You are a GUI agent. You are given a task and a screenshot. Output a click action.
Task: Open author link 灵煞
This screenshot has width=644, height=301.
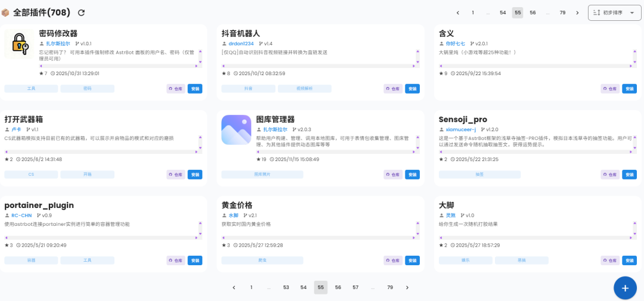451,215
